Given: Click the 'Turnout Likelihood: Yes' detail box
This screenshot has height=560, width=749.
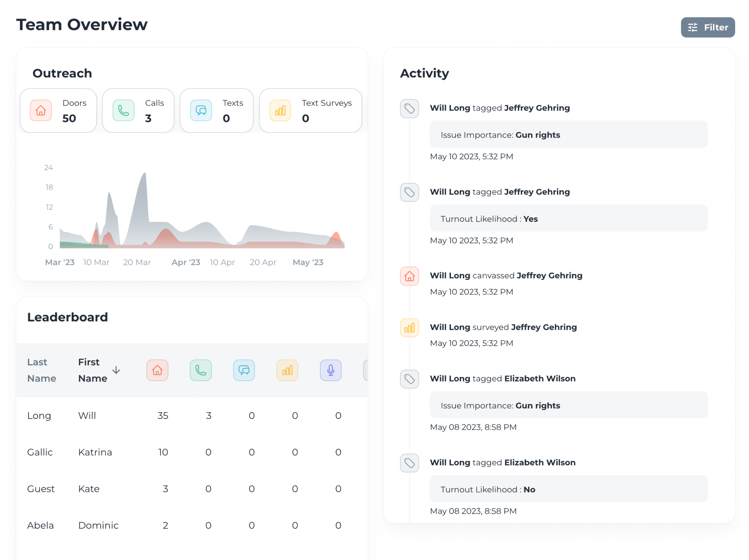Looking at the screenshot, I should pyautogui.click(x=569, y=219).
